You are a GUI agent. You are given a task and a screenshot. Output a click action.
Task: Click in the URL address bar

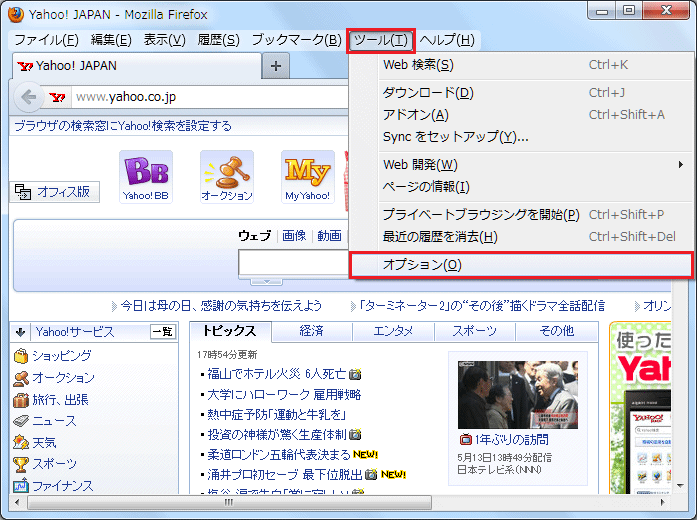pos(209,97)
